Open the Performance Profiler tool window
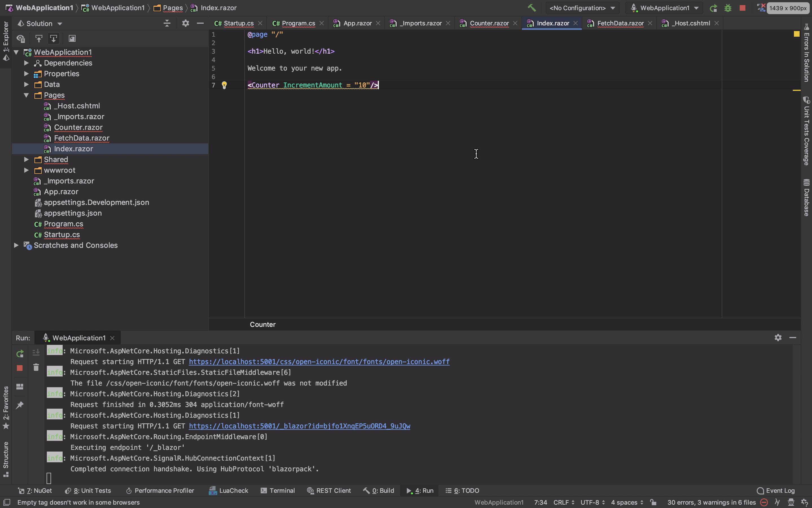The image size is (812, 508). (160, 491)
